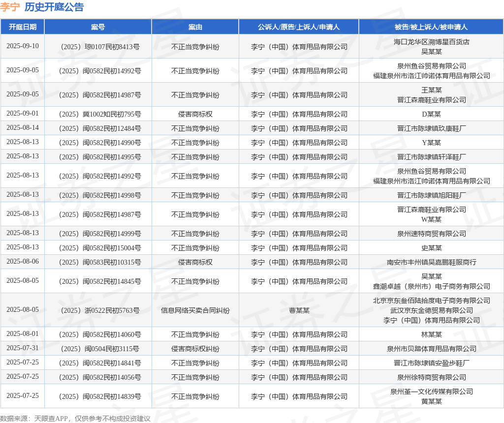Select case number (2025)闽0582民初12484号

pyautogui.click(x=100, y=128)
